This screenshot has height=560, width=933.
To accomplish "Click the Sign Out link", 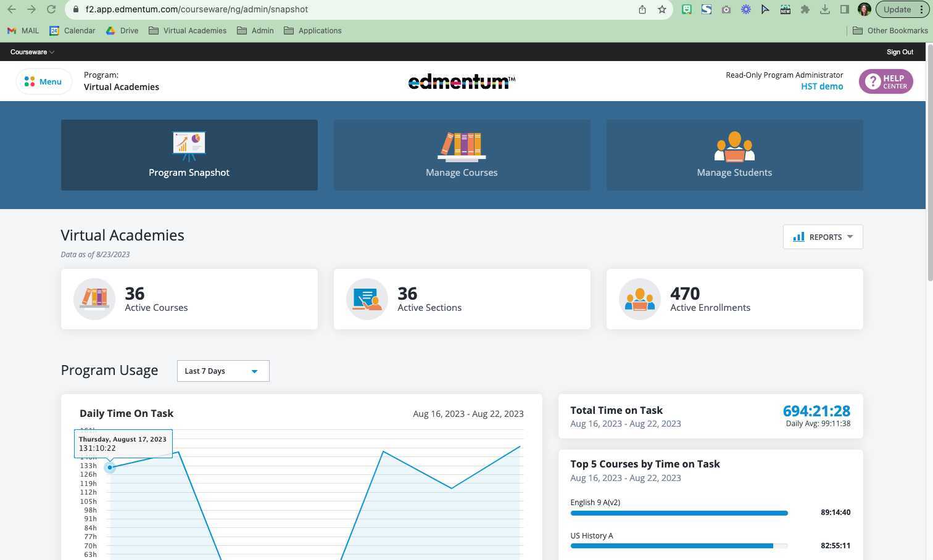I will click(899, 52).
